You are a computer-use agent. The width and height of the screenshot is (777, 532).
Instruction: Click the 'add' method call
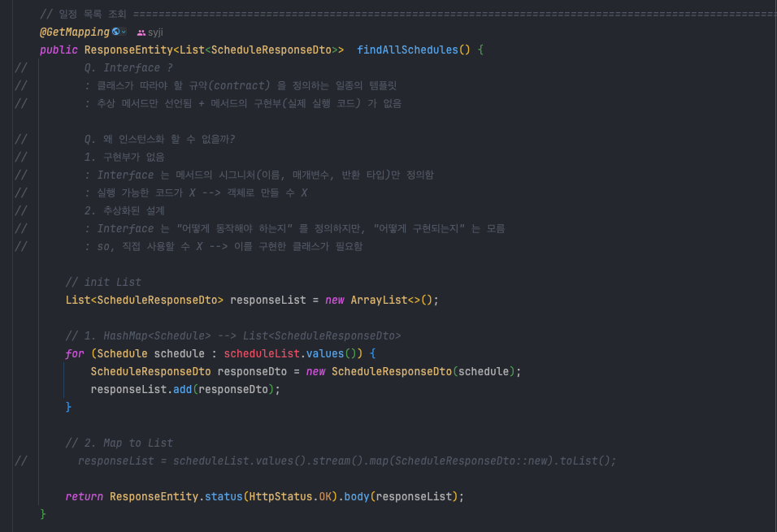(182, 389)
